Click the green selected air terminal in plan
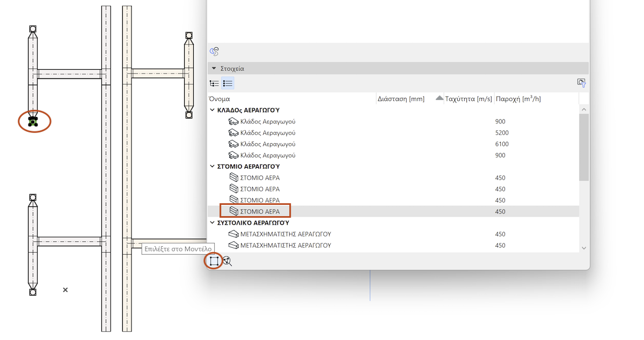644x340 pixels. (33, 122)
